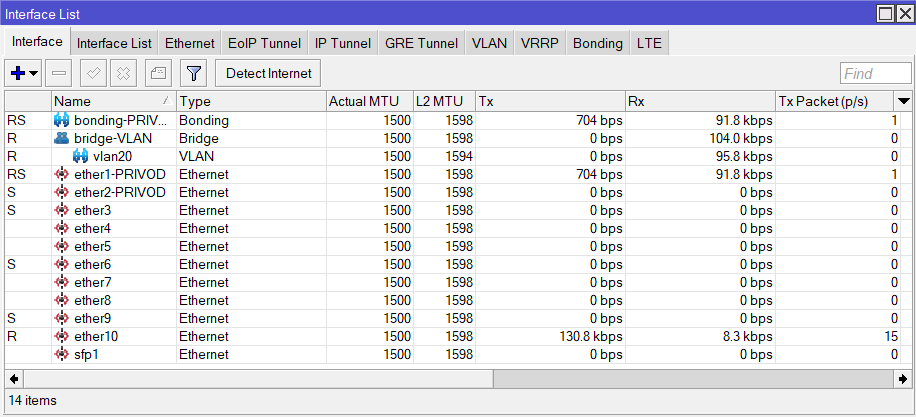Switch to the Interface List tab
The height and width of the screenshot is (417, 916).
pos(114,43)
